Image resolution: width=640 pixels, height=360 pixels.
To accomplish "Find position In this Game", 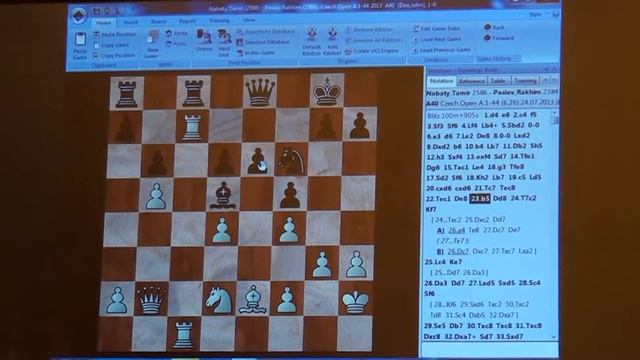I will 256,53.
